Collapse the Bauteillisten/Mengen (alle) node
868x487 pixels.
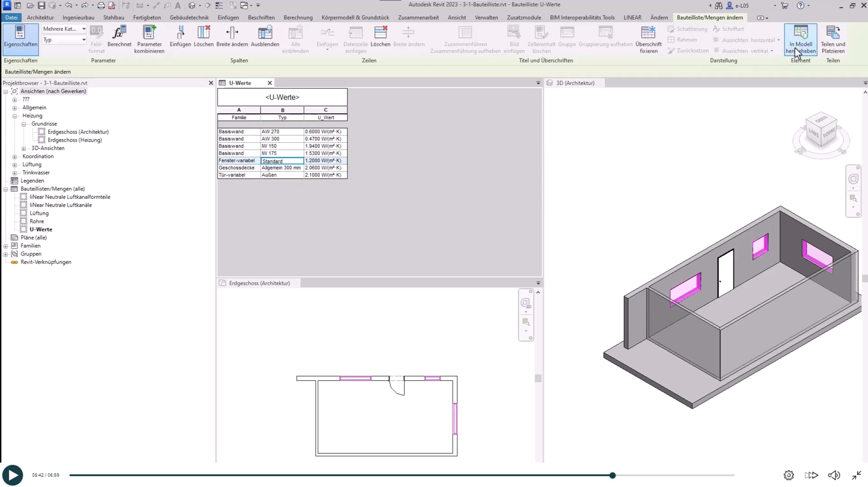(x=6, y=189)
